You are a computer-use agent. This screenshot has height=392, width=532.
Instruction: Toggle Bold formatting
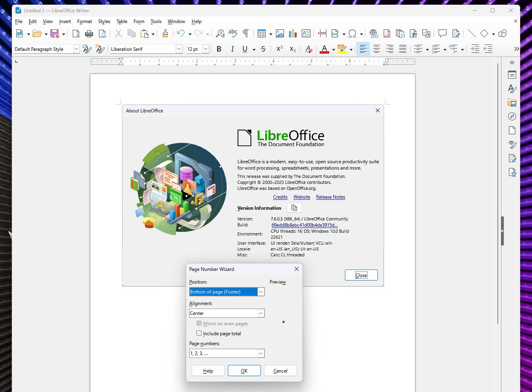point(219,49)
